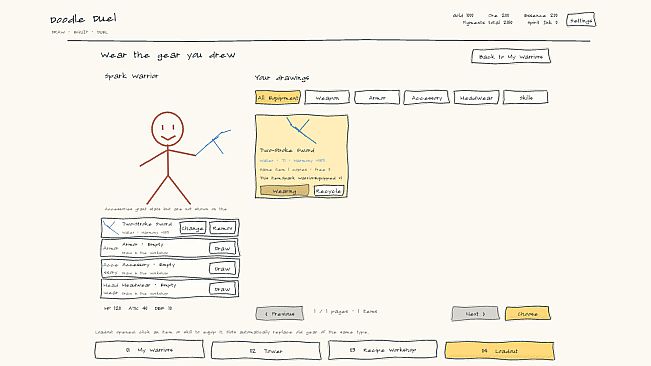
Task: Click the Armor · Empty slot label
Action: coord(143,245)
